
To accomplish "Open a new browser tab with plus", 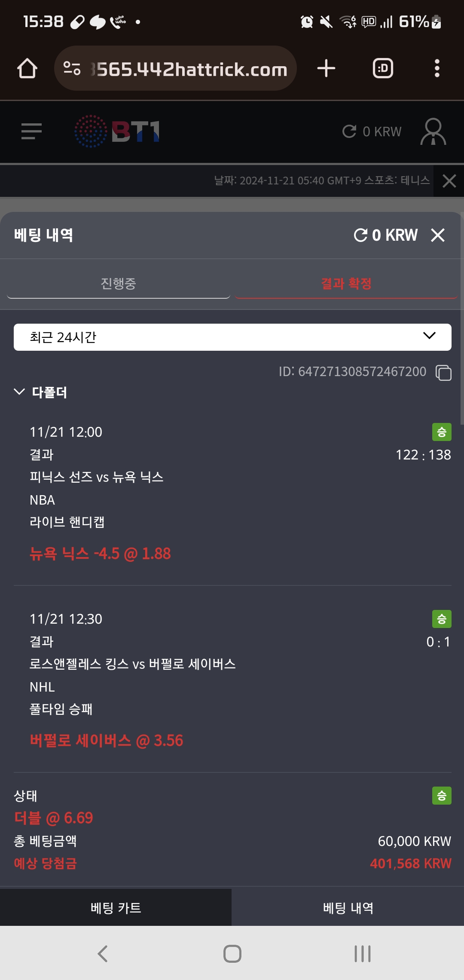I will 326,68.
